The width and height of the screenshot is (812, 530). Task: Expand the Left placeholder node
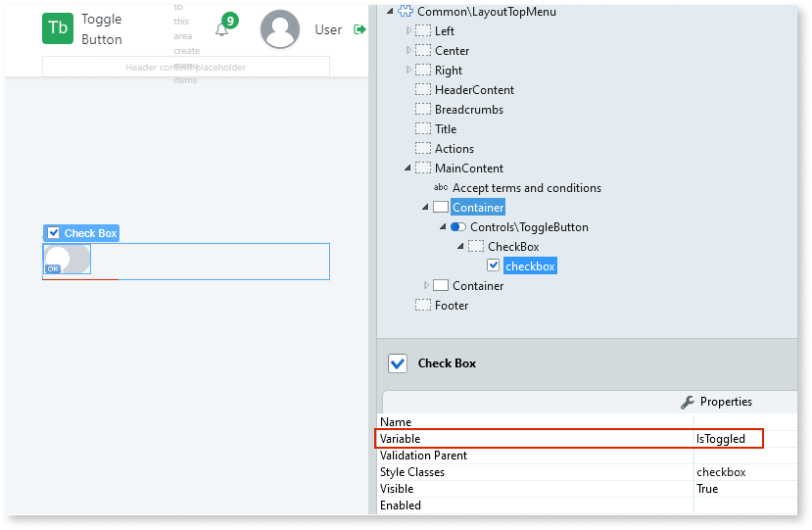pyautogui.click(x=409, y=31)
